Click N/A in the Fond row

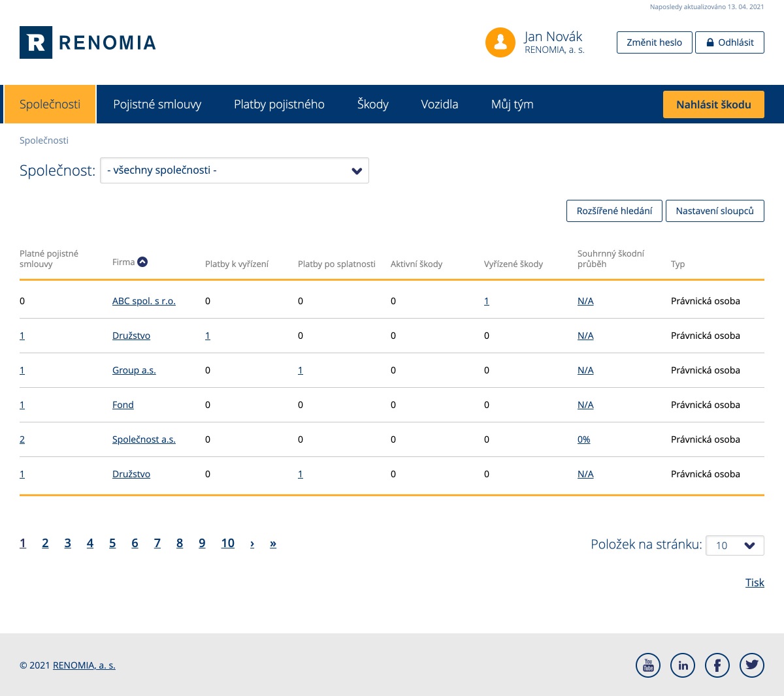(x=585, y=405)
